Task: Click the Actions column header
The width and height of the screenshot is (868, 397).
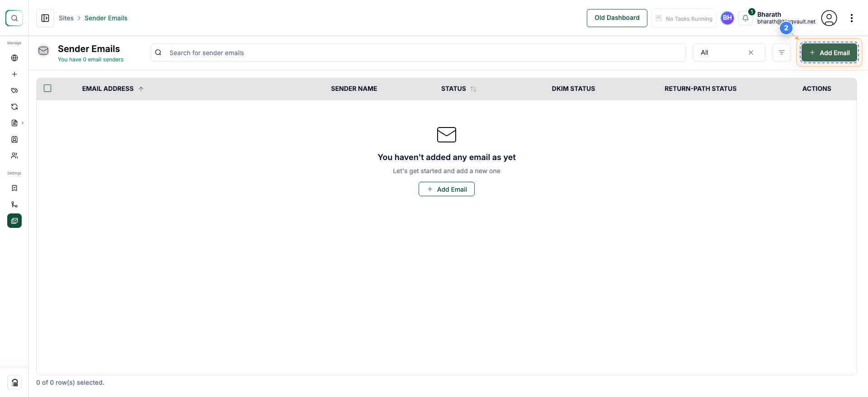Action: coord(816,89)
